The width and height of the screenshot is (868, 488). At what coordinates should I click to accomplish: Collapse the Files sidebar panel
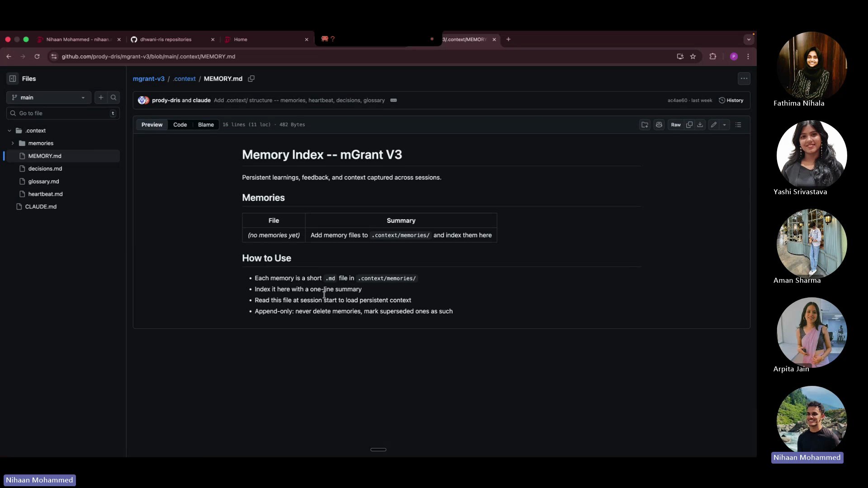pyautogui.click(x=12, y=78)
